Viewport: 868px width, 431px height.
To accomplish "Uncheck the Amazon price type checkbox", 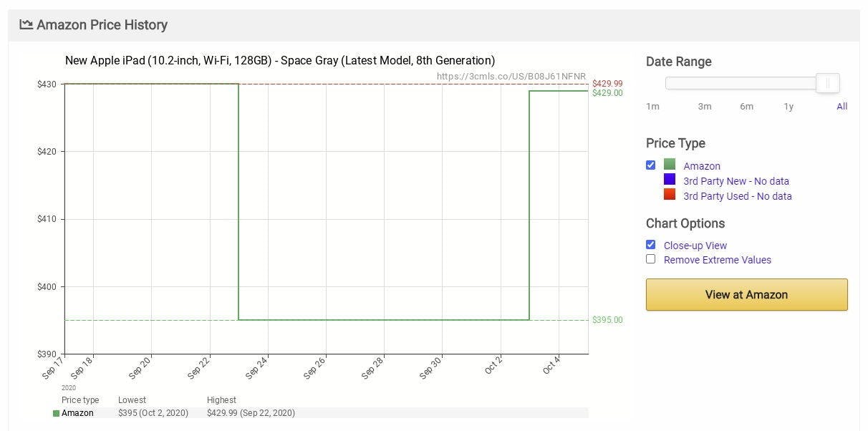I will coord(650,165).
